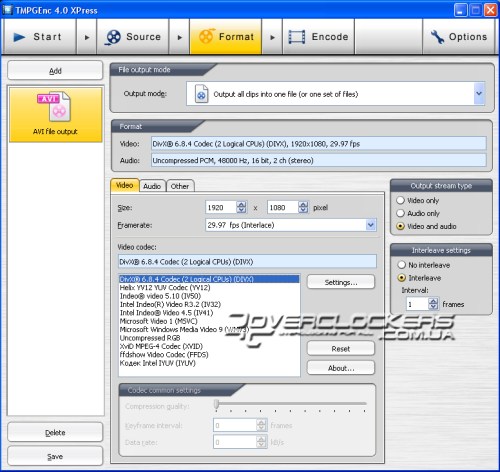Switch to the Other tab
Screen dimensions: 500x472
[180, 186]
